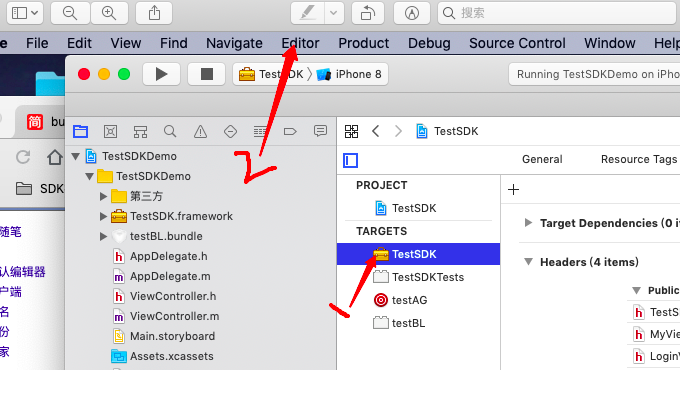Screen dimensions: 680x409
Task: Open the SDK bookmark folder in browser
Action: [39, 189]
